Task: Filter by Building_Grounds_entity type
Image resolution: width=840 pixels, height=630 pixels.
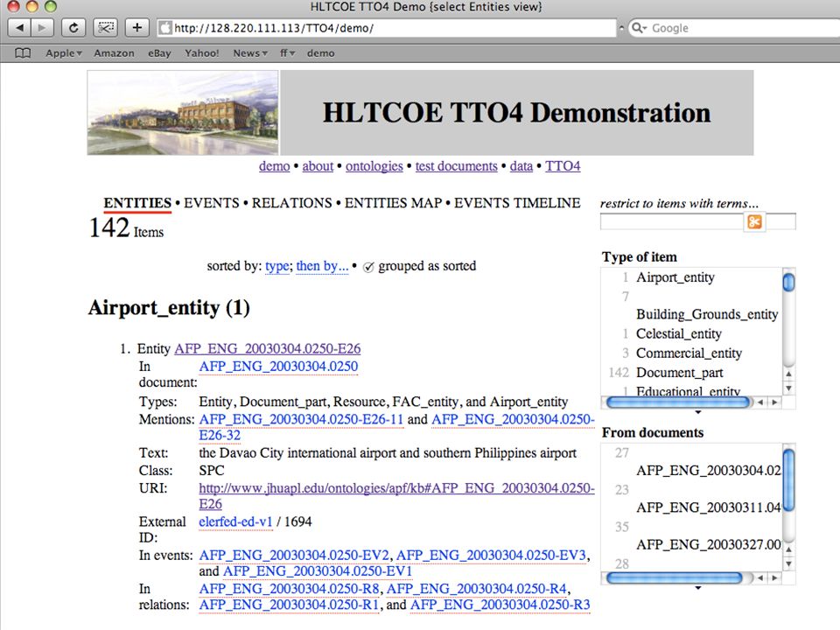Action: pyautogui.click(x=707, y=314)
